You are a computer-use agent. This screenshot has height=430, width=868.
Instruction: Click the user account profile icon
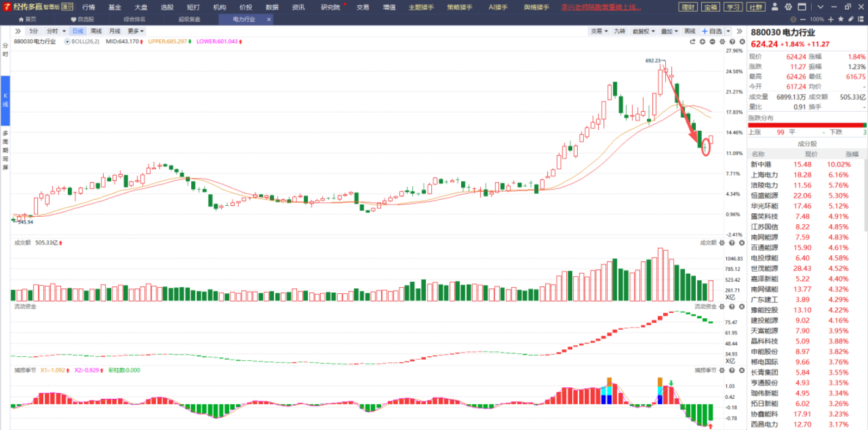coord(775,7)
